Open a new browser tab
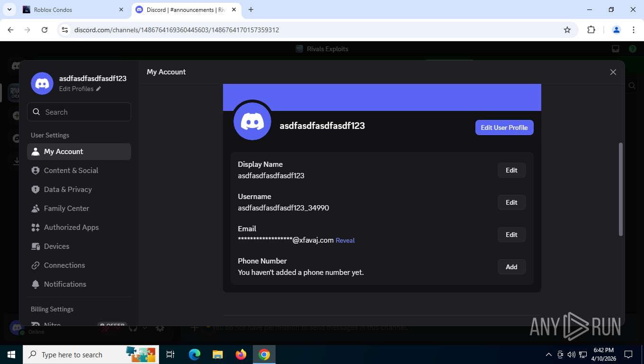 pyautogui.click(x=251, y=9)
